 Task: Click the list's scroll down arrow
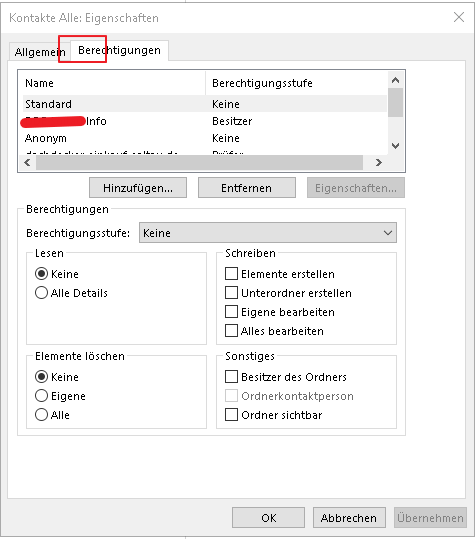395,146
